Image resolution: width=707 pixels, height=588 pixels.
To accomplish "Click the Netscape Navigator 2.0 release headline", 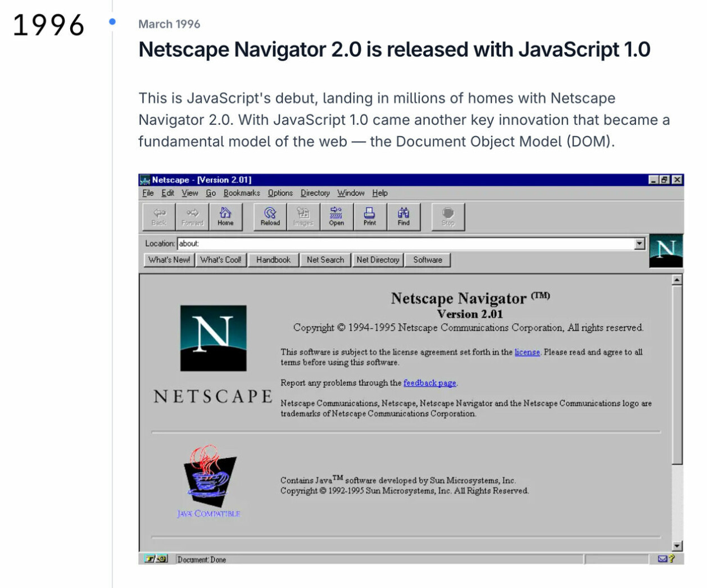I will (x=395, y=49).
